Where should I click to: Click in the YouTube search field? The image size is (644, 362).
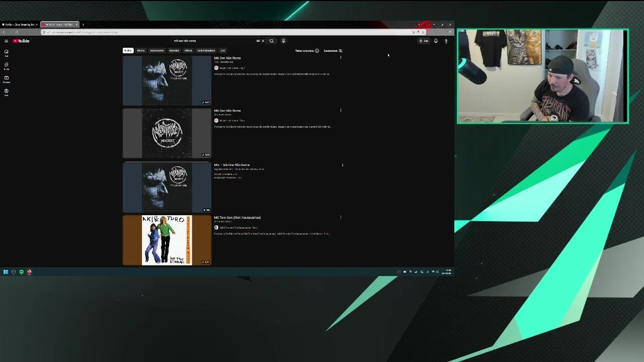pyautogui.click(x=214, y=41)
